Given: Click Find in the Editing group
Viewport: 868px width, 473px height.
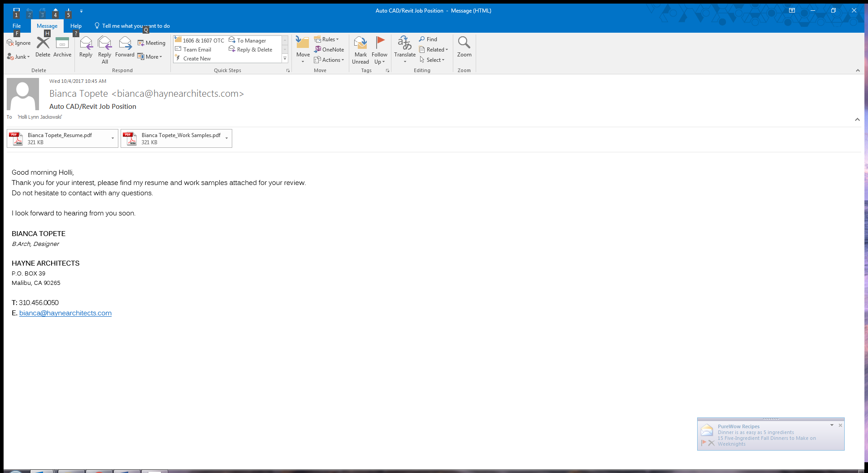Looking at the screenshot, I should [x=428, y=39].
